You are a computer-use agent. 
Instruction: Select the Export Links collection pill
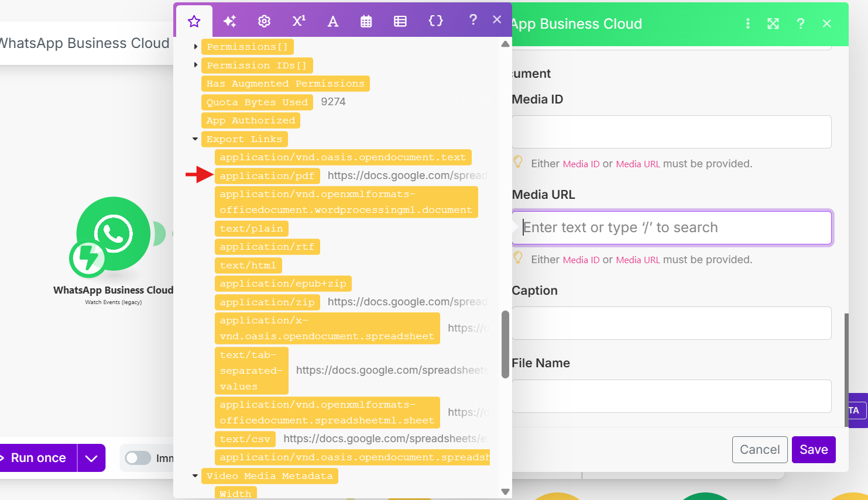(x=244, y=139)
